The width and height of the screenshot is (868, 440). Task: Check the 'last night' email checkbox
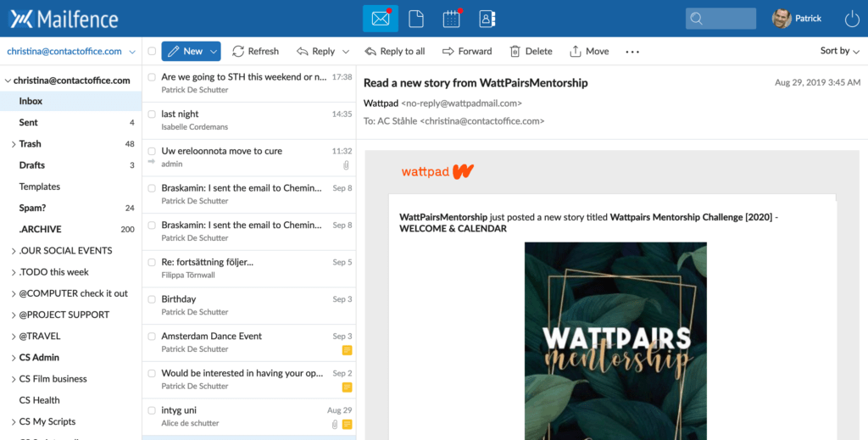pos(152,114)
